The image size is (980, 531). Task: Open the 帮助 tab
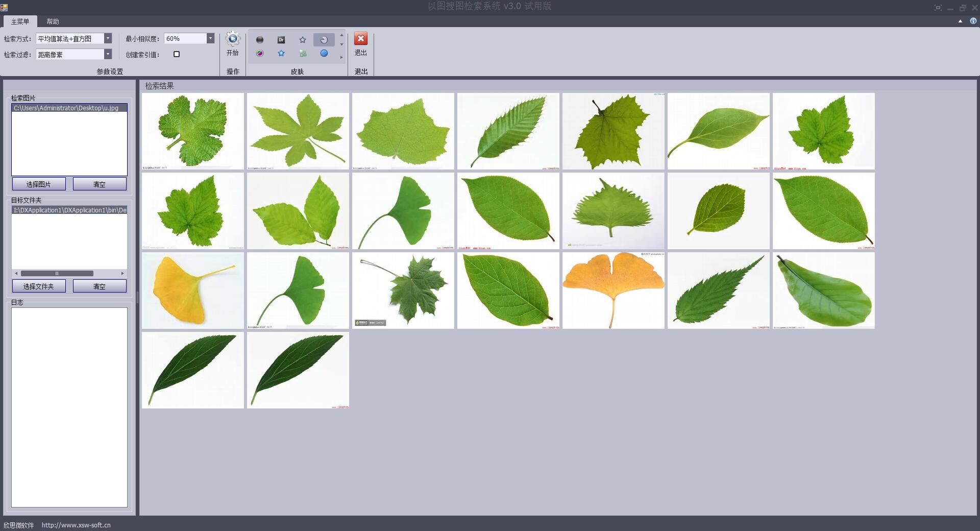pos(53,21)
